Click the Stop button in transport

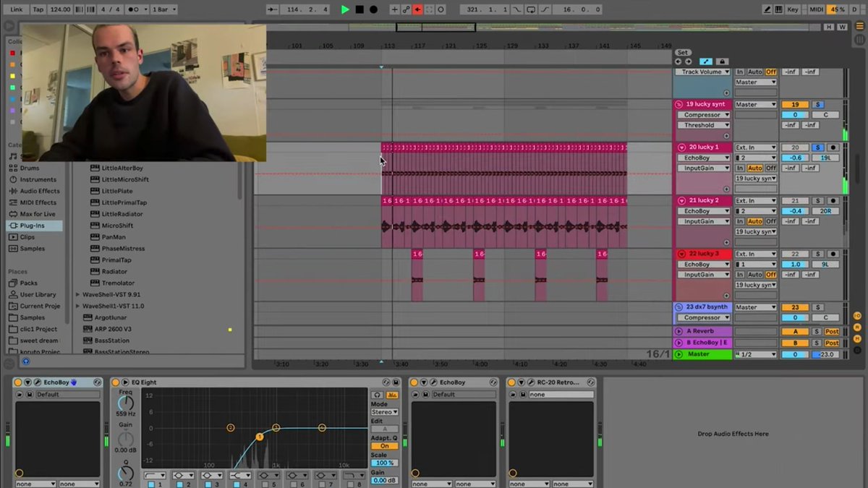pyautogui.click(x=359, y=9)
